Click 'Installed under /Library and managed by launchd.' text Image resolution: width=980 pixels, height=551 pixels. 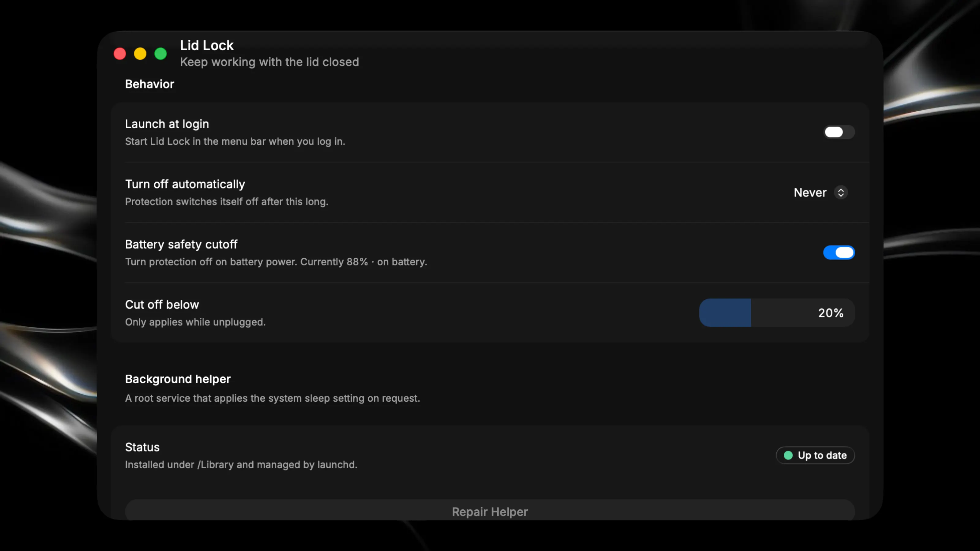[x=241, y=465]
